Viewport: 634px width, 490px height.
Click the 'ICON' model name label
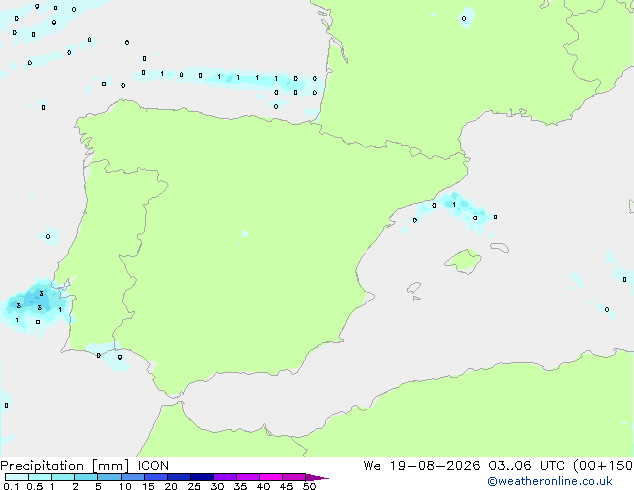click(153, 466)
